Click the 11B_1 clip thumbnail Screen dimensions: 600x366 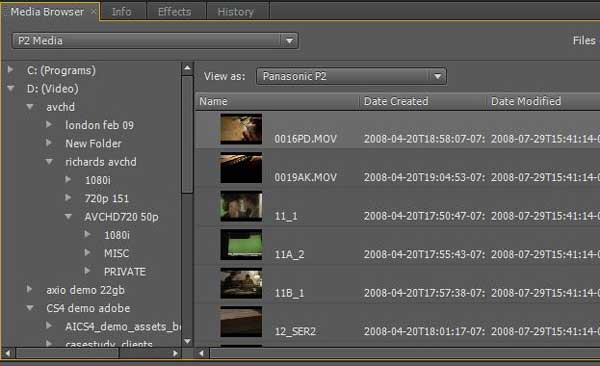241,283
